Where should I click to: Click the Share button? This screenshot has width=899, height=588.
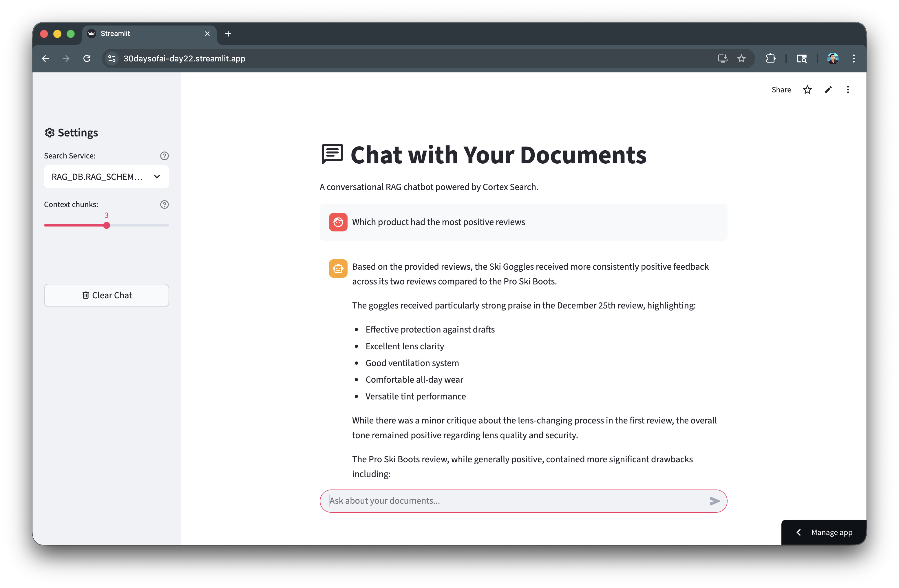coord(781,90)
